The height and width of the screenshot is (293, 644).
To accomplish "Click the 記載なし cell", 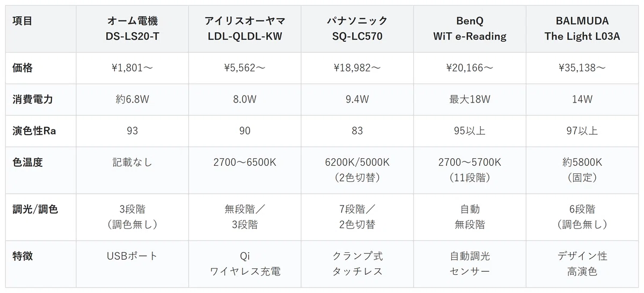I will [132, 170].
